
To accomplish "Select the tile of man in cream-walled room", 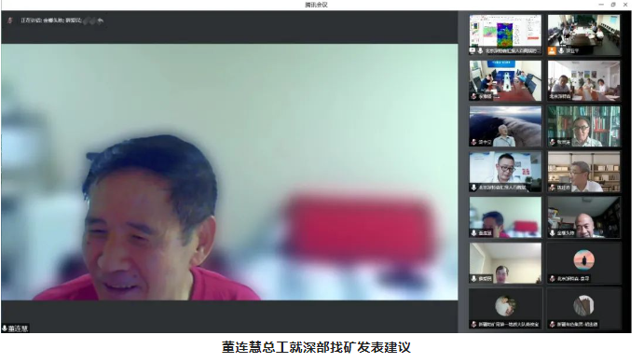I will point(505,263).
